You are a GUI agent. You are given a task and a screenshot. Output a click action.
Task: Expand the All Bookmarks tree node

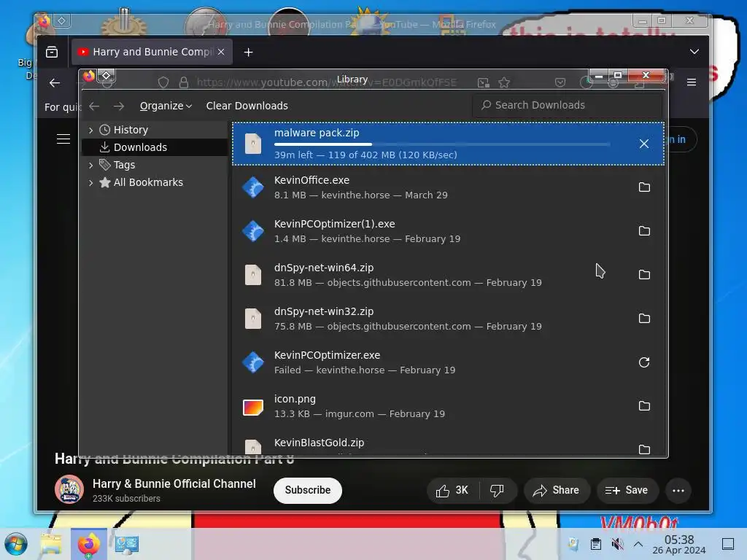pos(90,183)
